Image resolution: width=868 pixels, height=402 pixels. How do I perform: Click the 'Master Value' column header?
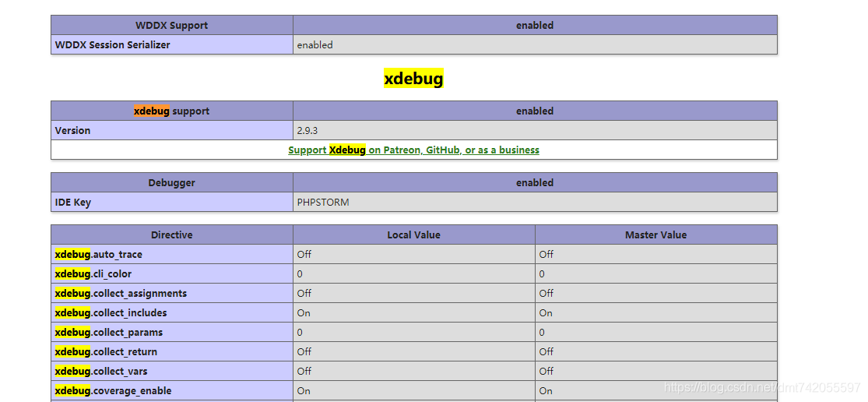pyautogui.click(x=656, y=235)
